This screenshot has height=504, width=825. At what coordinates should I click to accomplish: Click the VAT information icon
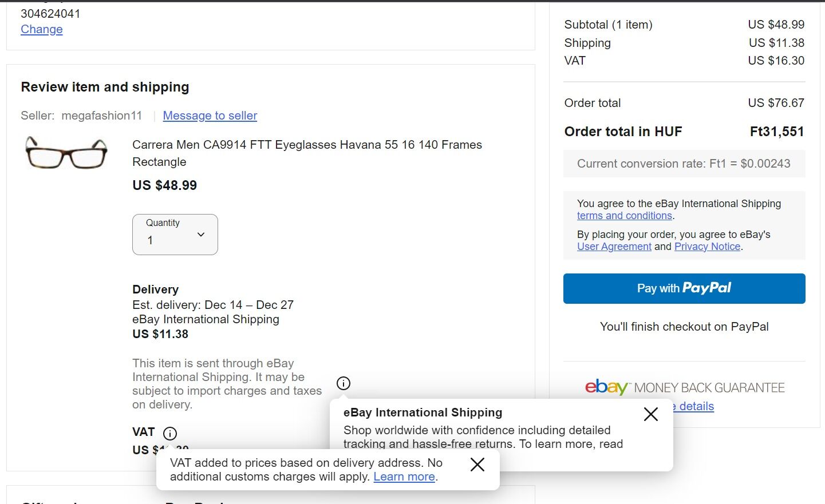pos(170,433)
